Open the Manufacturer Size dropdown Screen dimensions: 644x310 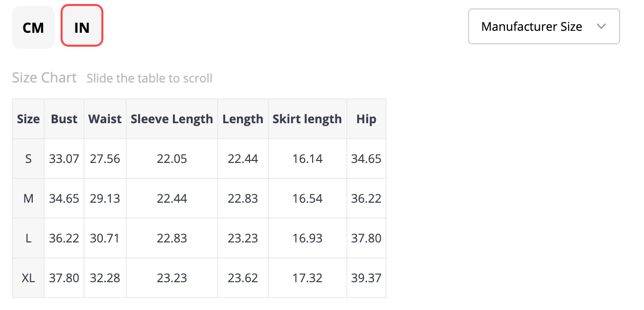tap(544, 26)
